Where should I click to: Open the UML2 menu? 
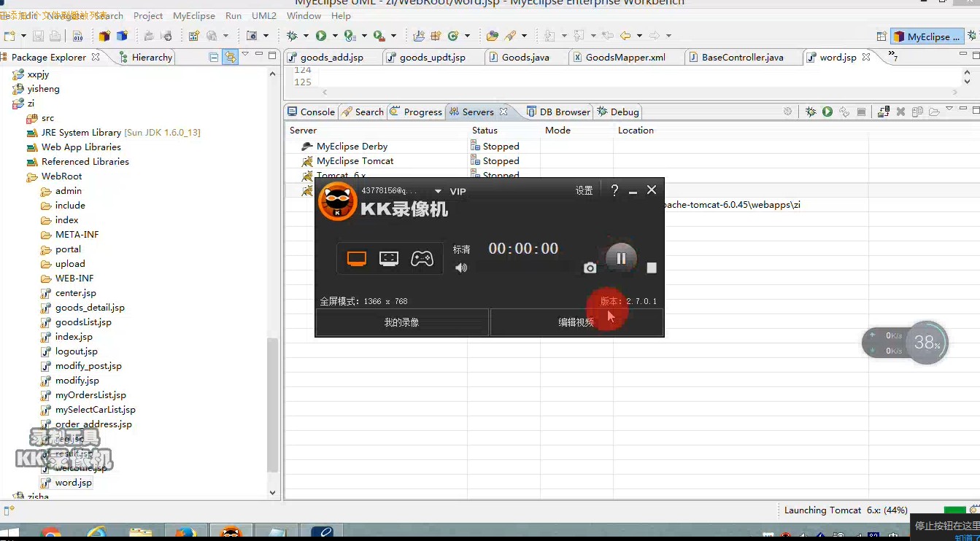(x=264, y=15)
